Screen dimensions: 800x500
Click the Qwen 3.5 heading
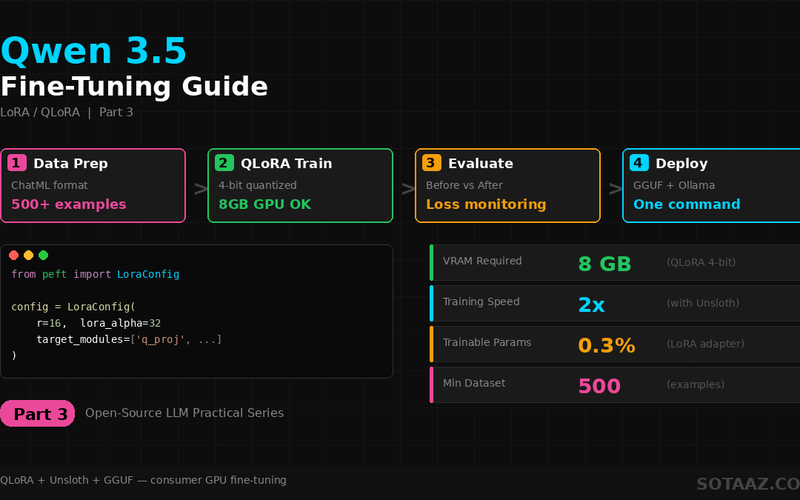point(93,51)
